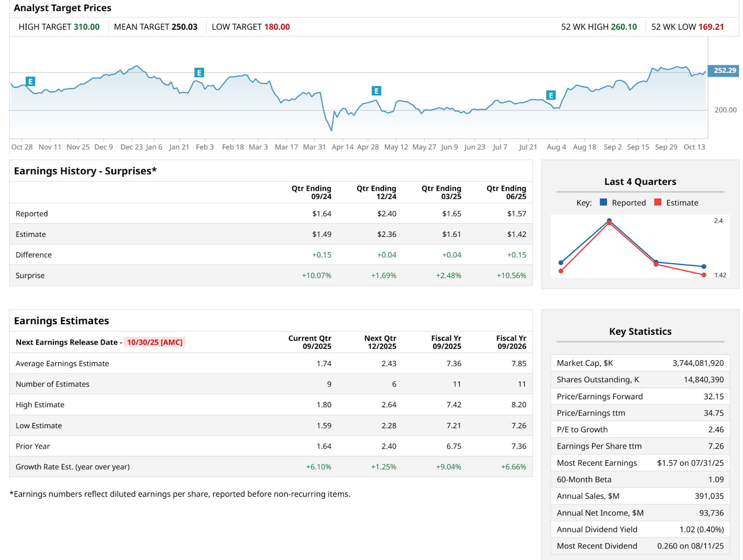Click the LOW TARGET 180.00 value
The image size is (743, 560).
tap(277, 27)
